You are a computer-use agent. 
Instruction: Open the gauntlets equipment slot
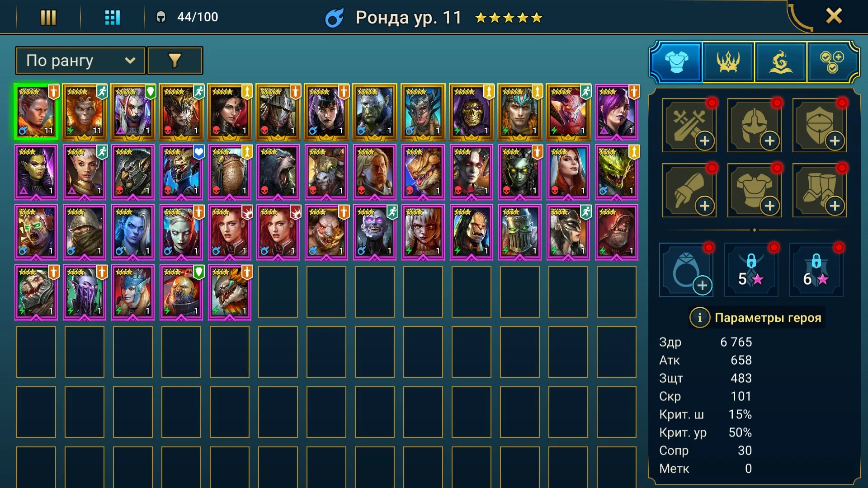point(689,190)
